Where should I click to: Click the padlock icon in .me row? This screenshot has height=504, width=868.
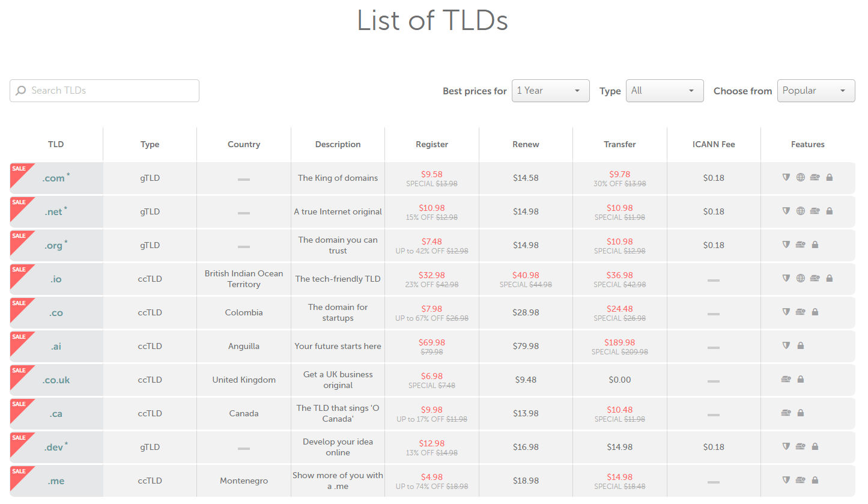tap(815, 480)
